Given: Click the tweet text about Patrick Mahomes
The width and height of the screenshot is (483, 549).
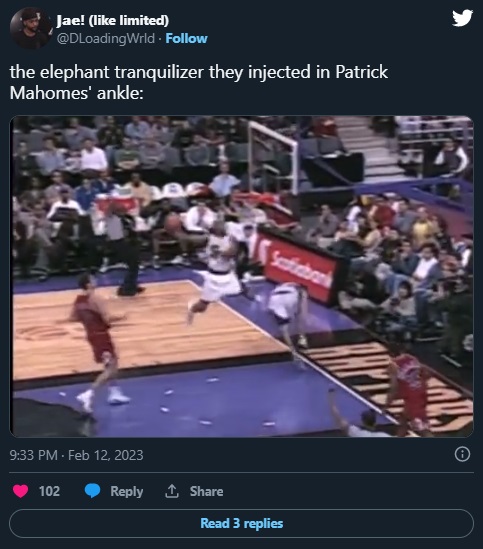Looking at the screenshot, I should (199, 82).
